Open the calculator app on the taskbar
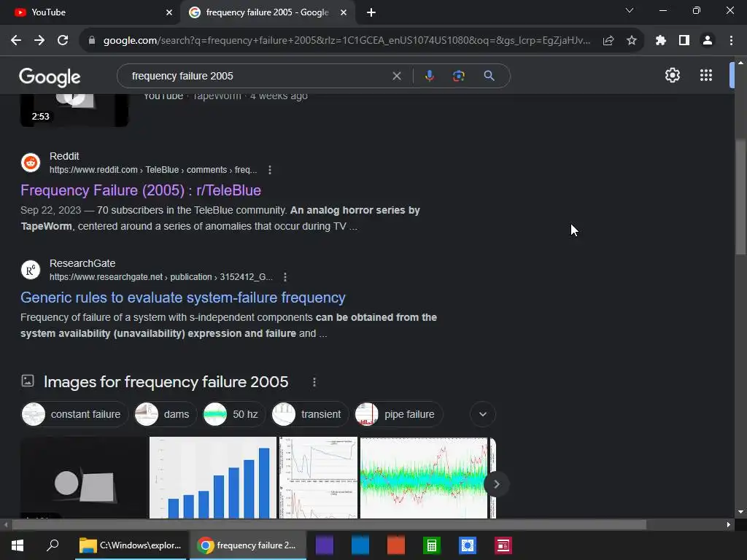 tap(432, 545)
